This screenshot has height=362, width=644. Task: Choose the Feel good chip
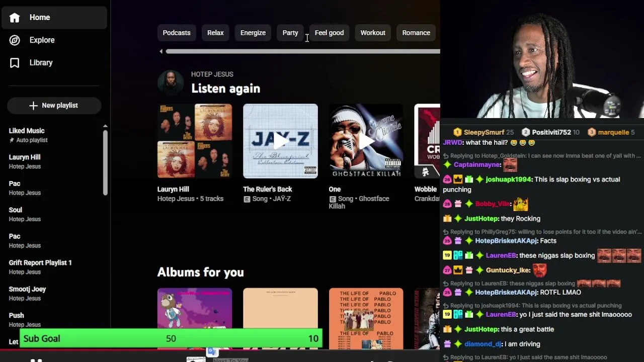pos(329,33)
